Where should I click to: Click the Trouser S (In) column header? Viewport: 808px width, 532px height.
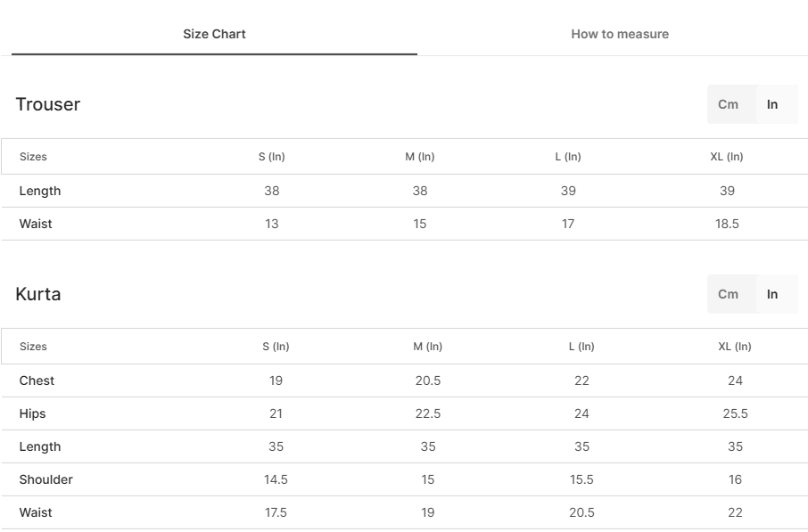pos(272,157)
